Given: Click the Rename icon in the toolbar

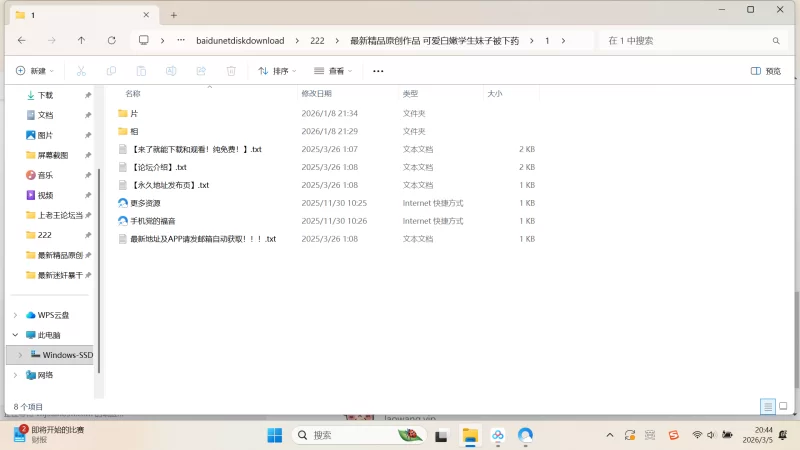Looking at the screenshot, I should coord(171,71).
